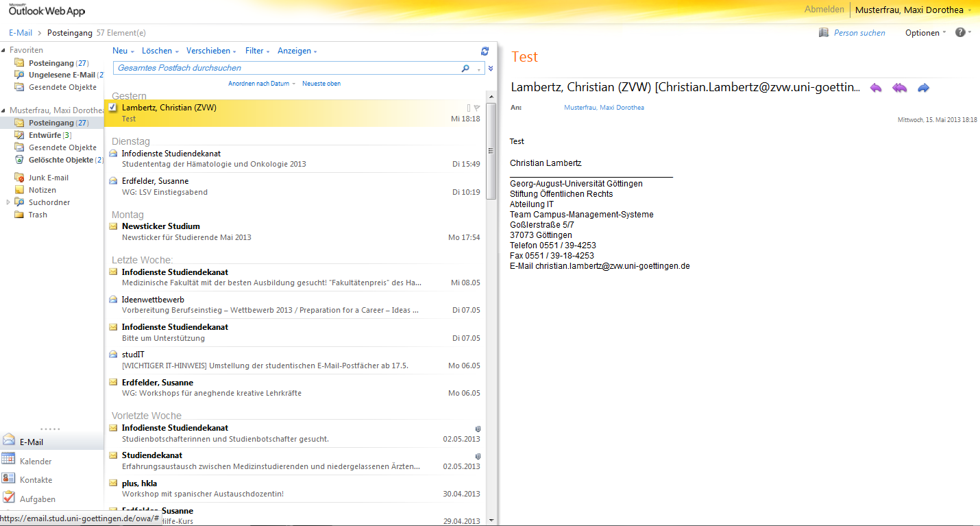Open WG: LSV Einstiegsabend message
The width and height of the screenshot is (980, 526).
(295, 187)
